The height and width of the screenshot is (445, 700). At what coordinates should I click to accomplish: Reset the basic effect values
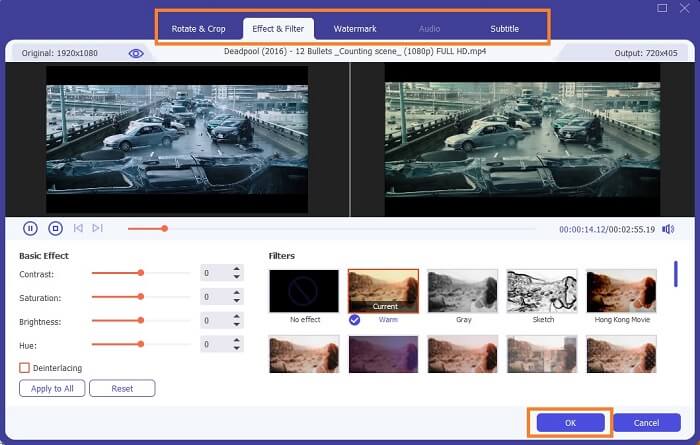pos(122,388)
